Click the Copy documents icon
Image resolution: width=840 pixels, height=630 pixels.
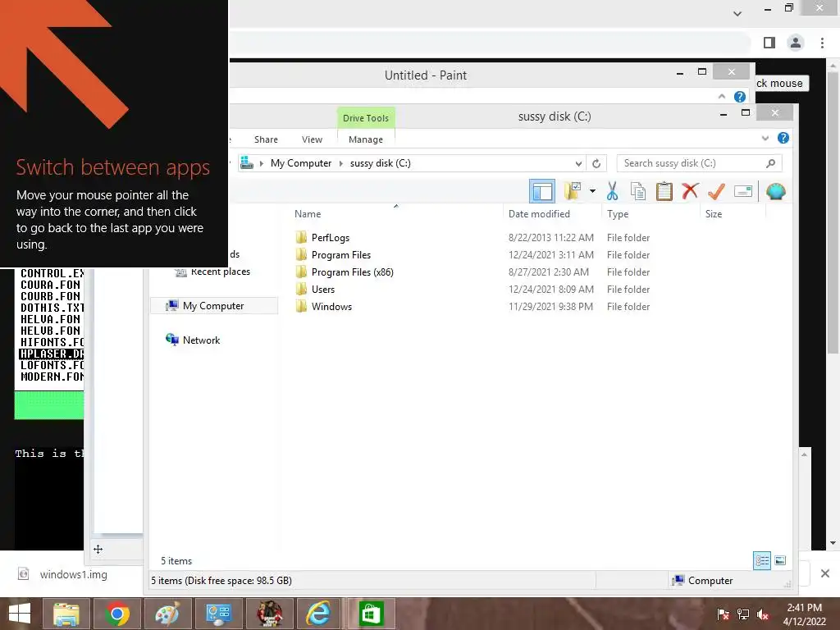click(x=637, y=190)
